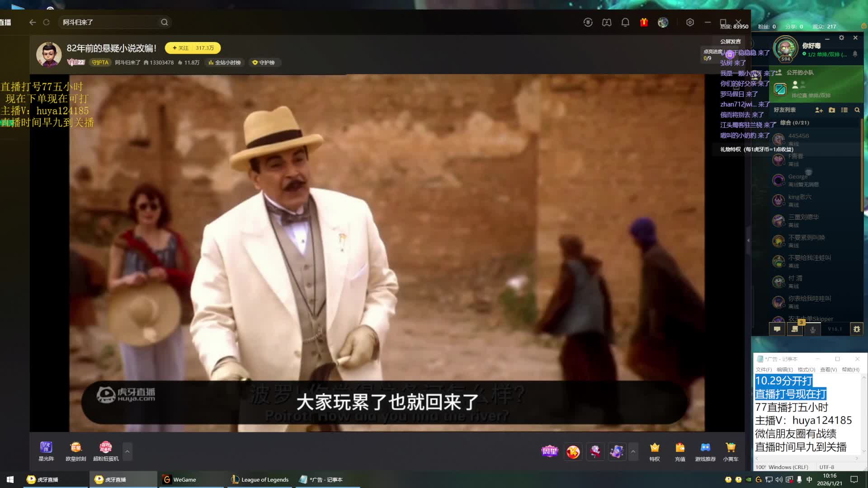Click the refresh icon beside search box

click(46, 22)
